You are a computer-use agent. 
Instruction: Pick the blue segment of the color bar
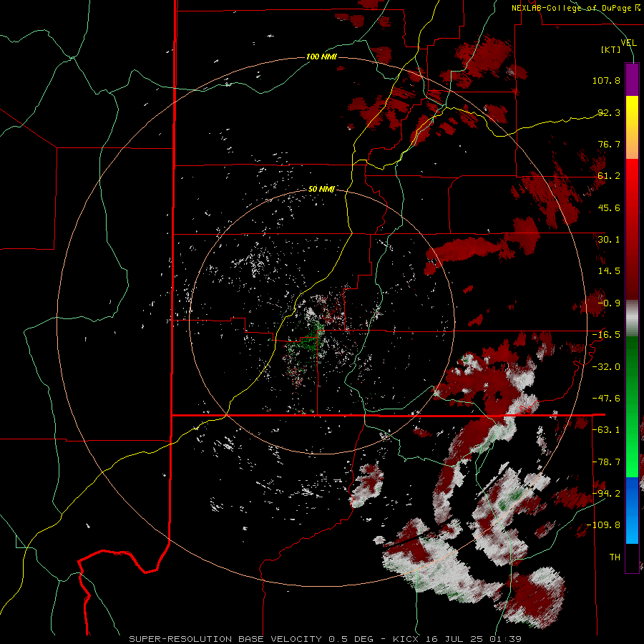[632, 510]
